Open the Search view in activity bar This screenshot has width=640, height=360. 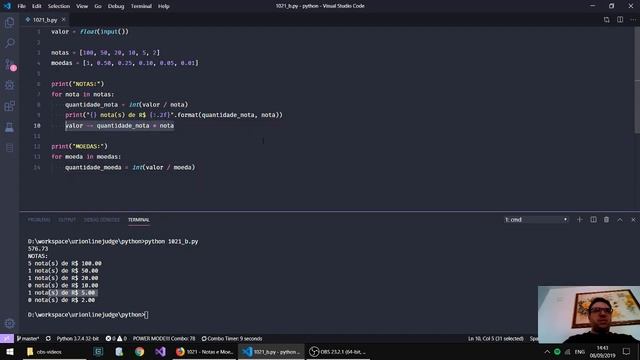(9, 43)
